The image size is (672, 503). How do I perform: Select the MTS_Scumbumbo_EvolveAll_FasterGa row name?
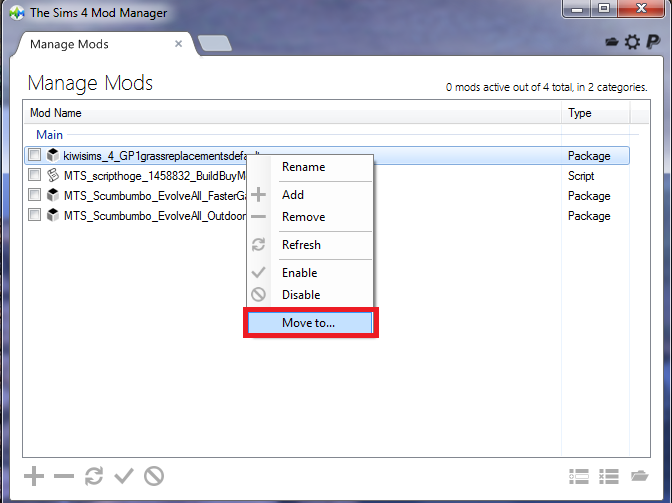pos(156,196)
